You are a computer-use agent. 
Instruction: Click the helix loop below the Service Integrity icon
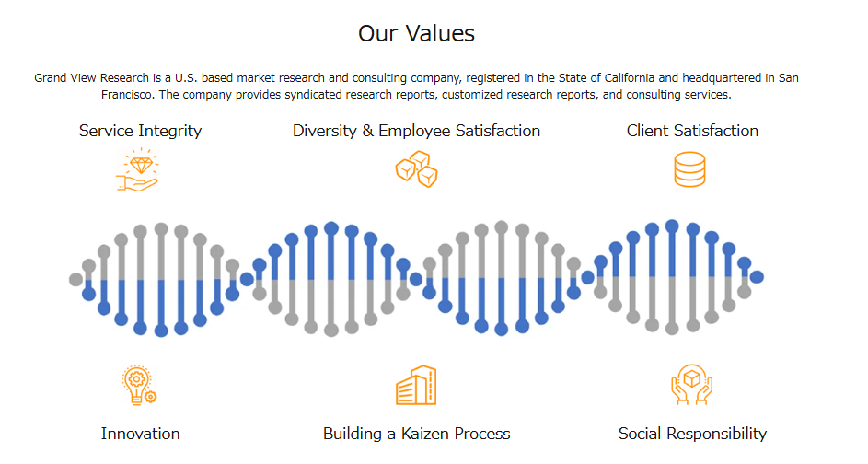click(161, 278)
